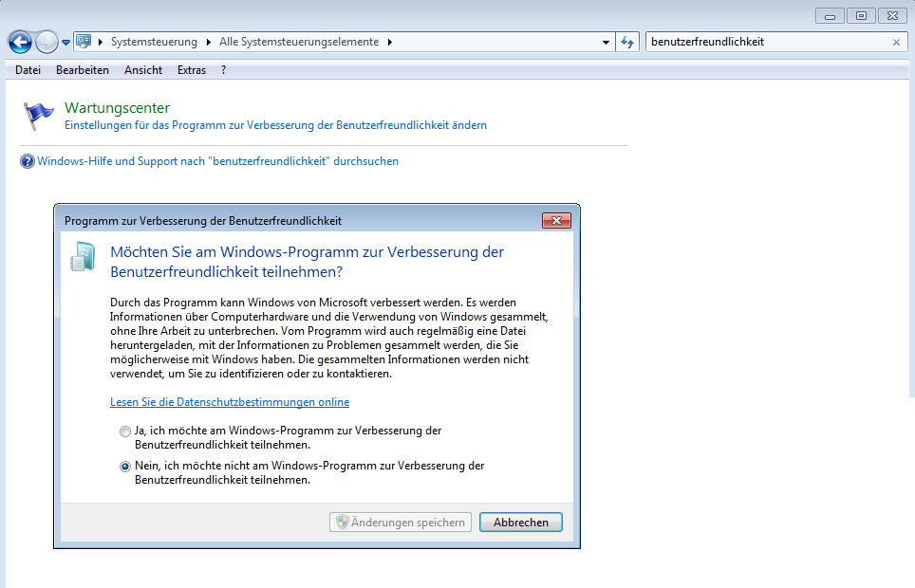Click the control panel icon in address bar
The height and width of the screenshot is (588, 915).
(84, 42)
